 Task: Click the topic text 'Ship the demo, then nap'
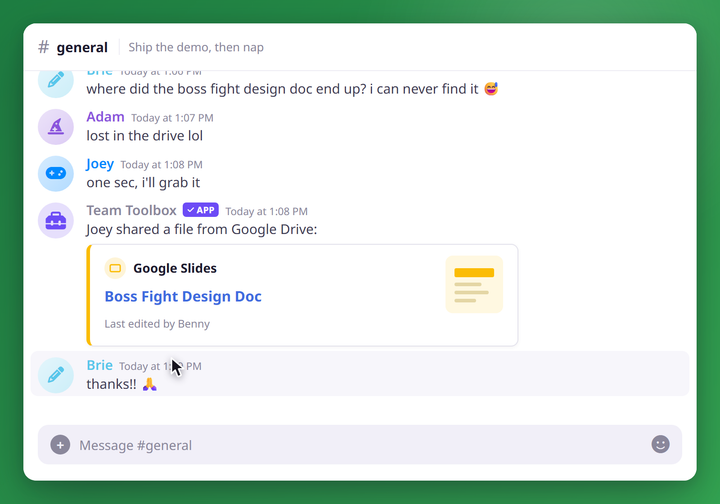tap(196, 47)
